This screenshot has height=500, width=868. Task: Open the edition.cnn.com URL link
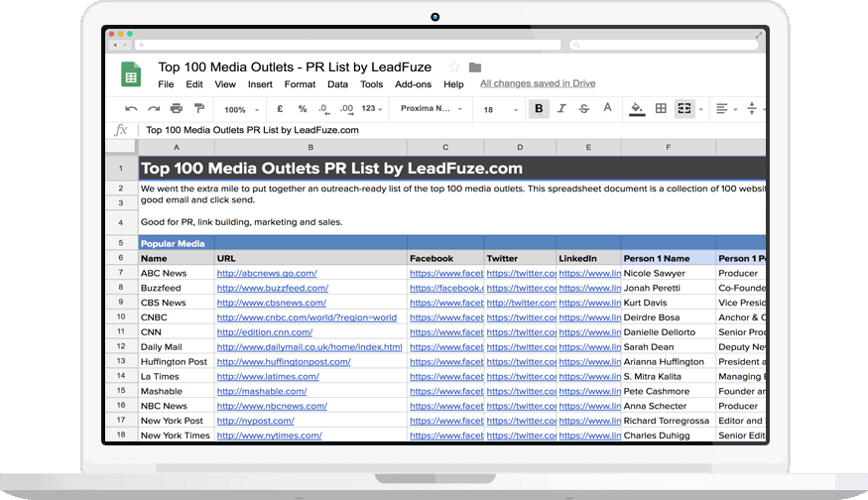tap(265, 332)
